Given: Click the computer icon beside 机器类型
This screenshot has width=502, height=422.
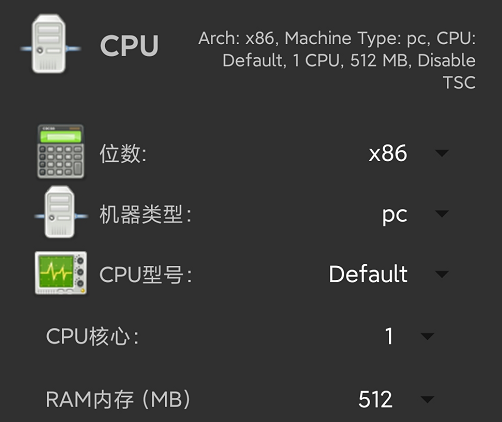Looking at the screenshot, I should (61, 212).
